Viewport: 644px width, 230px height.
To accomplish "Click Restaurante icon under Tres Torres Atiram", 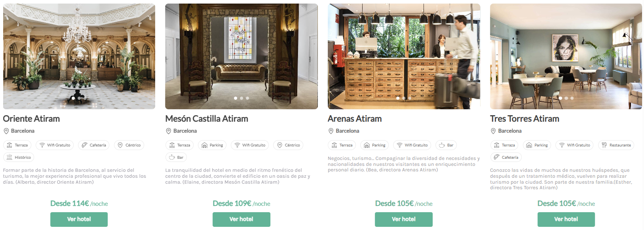I will click(604, 145).
